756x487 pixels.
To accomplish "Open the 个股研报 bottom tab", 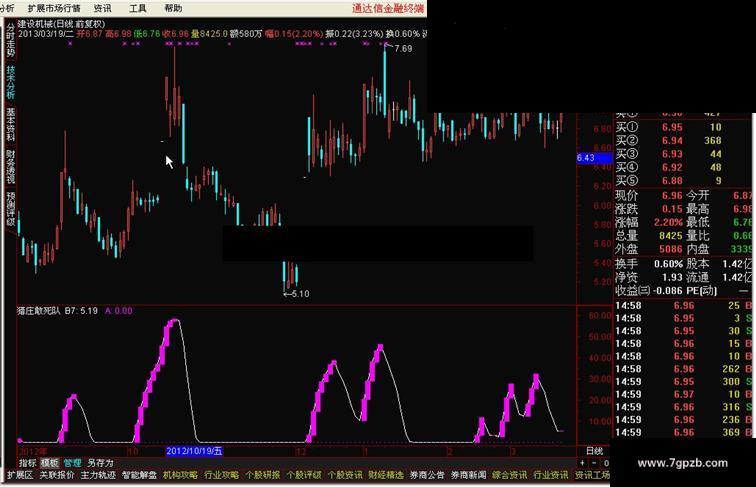I will [262, 475].
